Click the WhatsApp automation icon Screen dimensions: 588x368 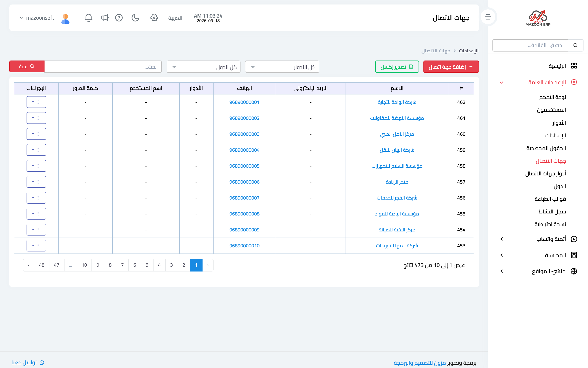tap(574, 239)
